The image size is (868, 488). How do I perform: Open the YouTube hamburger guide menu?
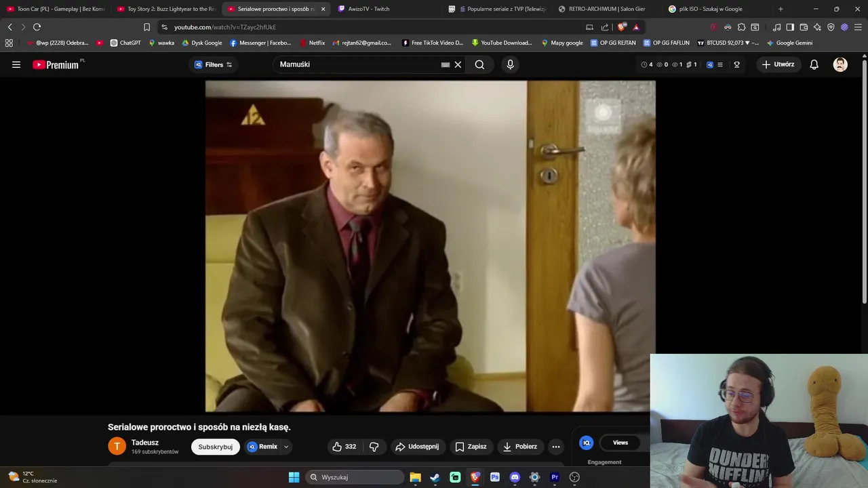click(x=16, y=64)
